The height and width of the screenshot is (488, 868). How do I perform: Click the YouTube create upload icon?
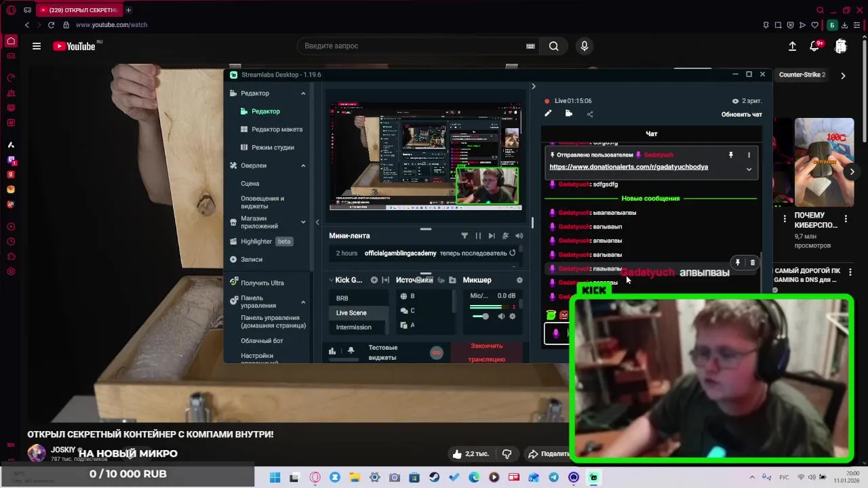[x=792, y=46]
